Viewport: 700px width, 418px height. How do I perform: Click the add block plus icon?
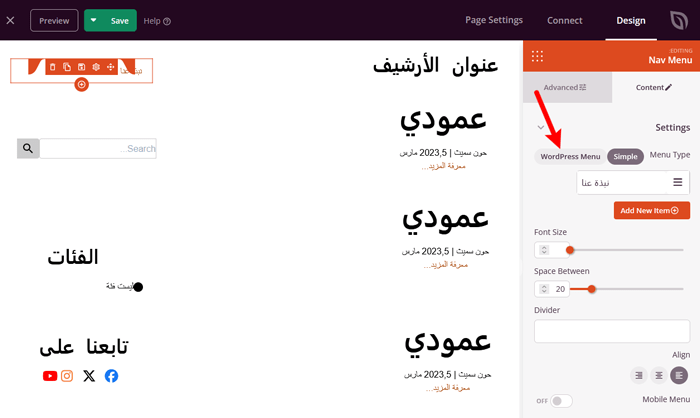pyautogui.click(x=82, y=85)
